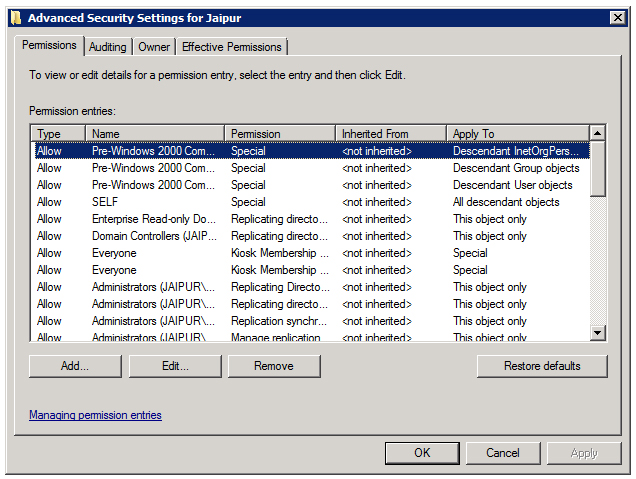Sort entries by Name column header

click(155, 133)
